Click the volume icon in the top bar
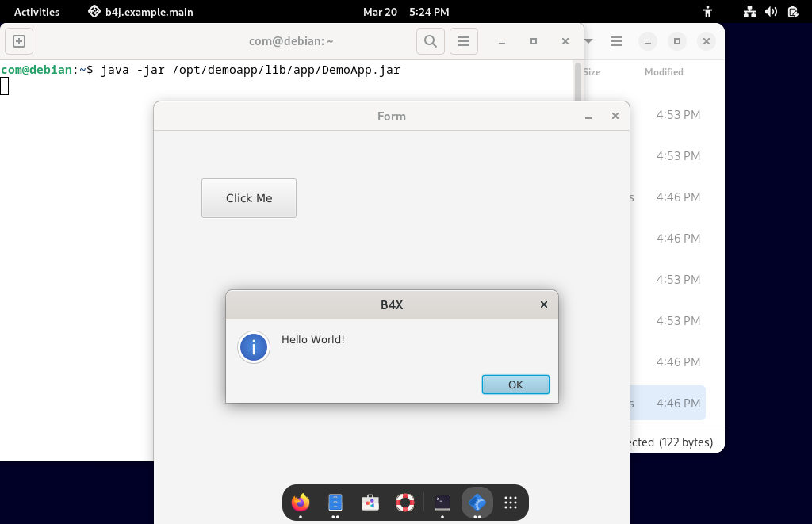The image size is (812, 524). [771, 12]
